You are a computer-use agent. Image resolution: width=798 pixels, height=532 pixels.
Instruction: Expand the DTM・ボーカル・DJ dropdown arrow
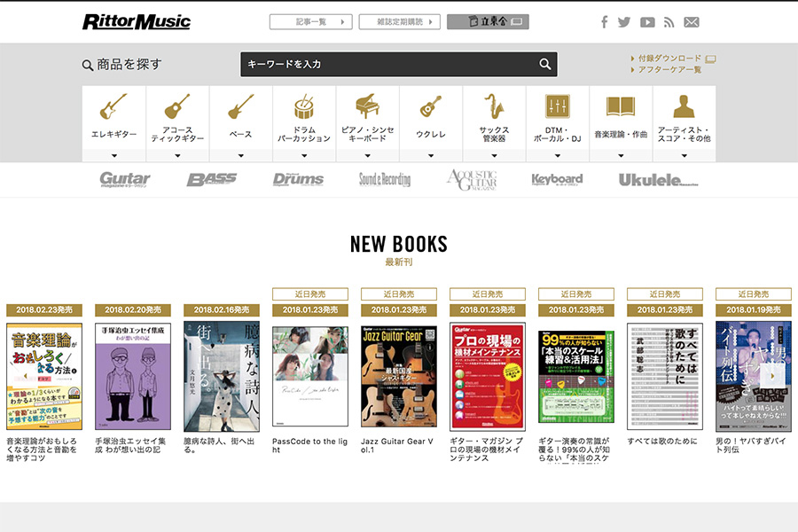click(558, 156)
